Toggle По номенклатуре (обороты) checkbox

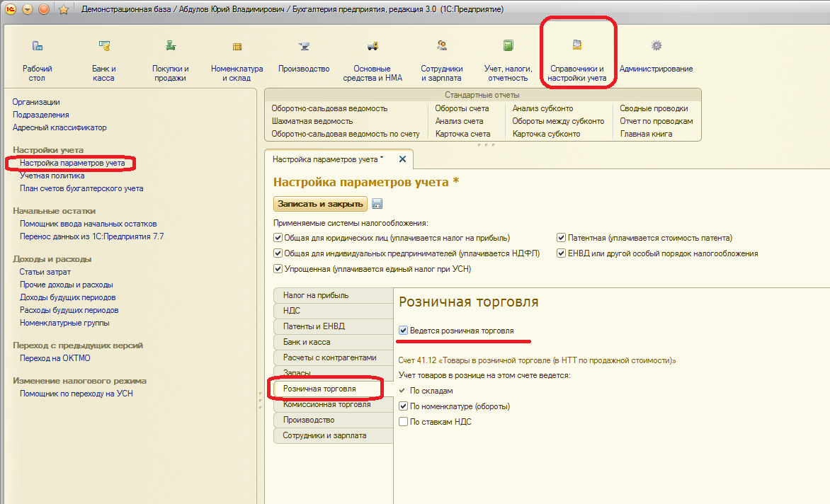pos(404,406)
